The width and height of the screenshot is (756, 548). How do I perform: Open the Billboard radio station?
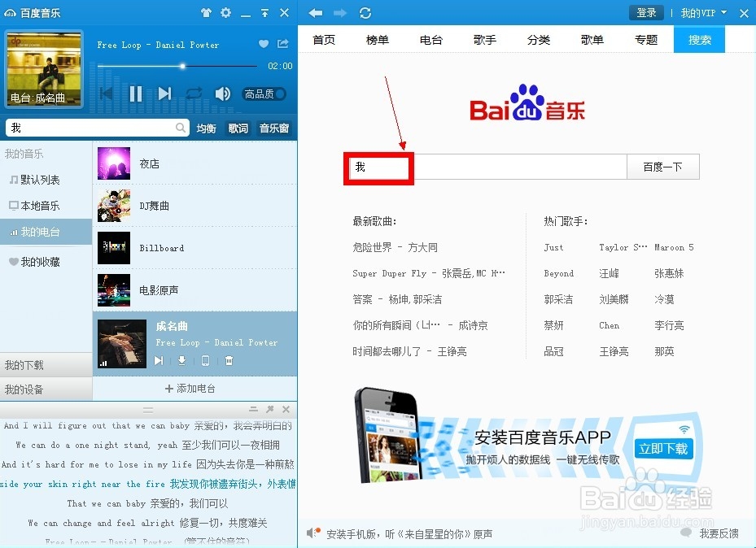[x=194, y=248]
